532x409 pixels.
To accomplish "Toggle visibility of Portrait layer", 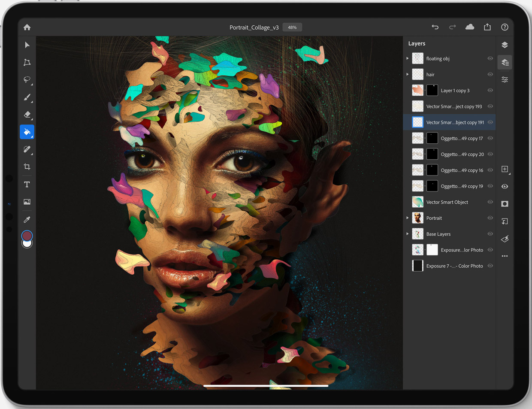I will 490,218.
